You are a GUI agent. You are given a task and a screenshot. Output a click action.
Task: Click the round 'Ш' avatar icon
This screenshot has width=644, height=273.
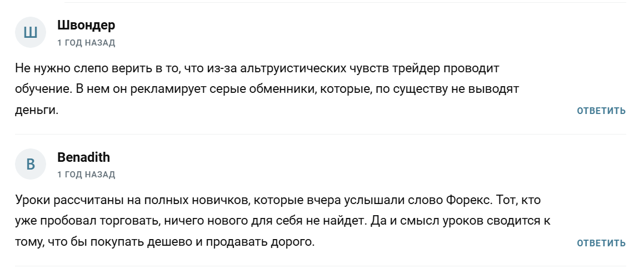[31, 32]
